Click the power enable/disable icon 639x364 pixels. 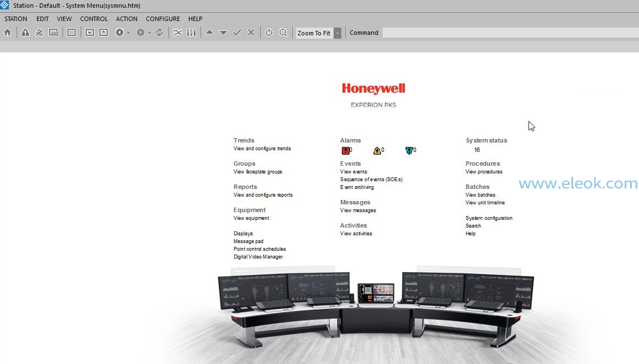pos(269,33)
